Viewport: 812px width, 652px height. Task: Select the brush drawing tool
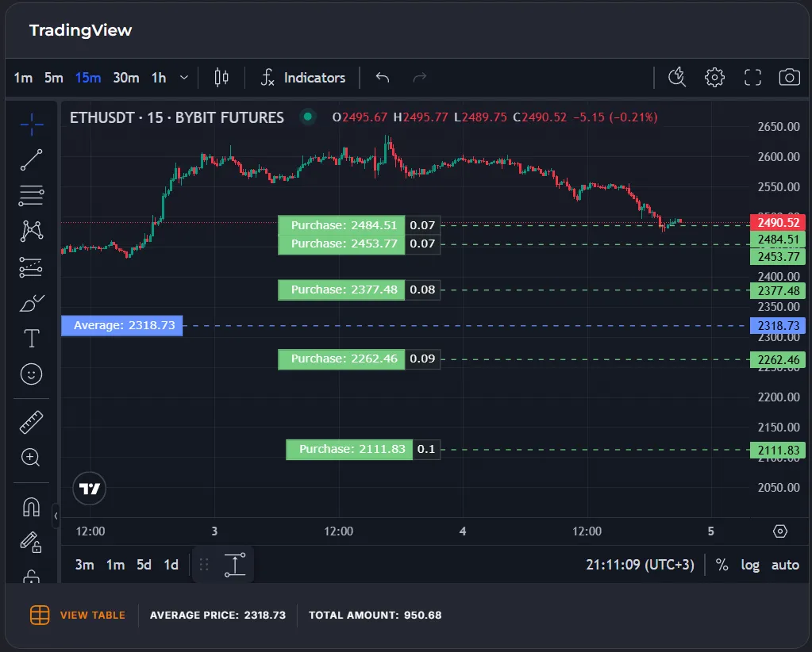click(x=32, y=303)
